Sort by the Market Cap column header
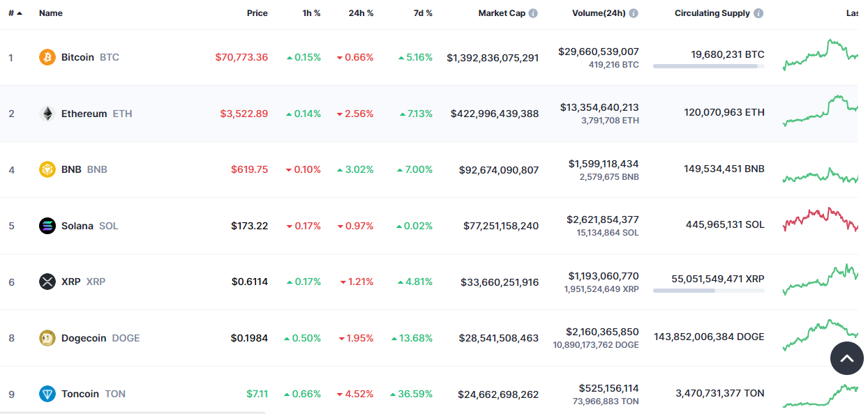Screen dimensions: 868x414 tap(502, 13)
